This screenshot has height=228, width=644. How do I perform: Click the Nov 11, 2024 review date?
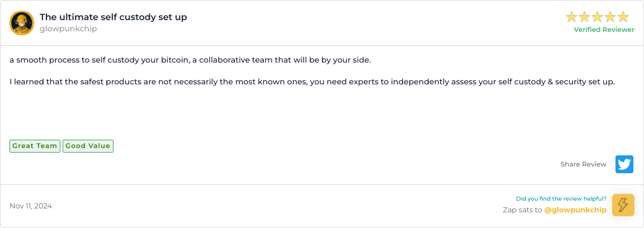point(31,206)
